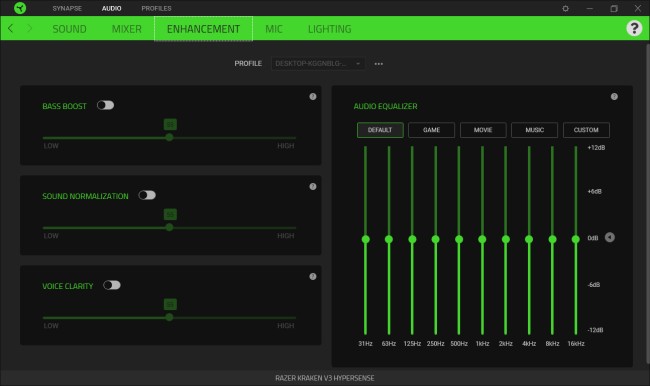Click the -12dB scale label
The image size is (650, 386).
point(595,330)
